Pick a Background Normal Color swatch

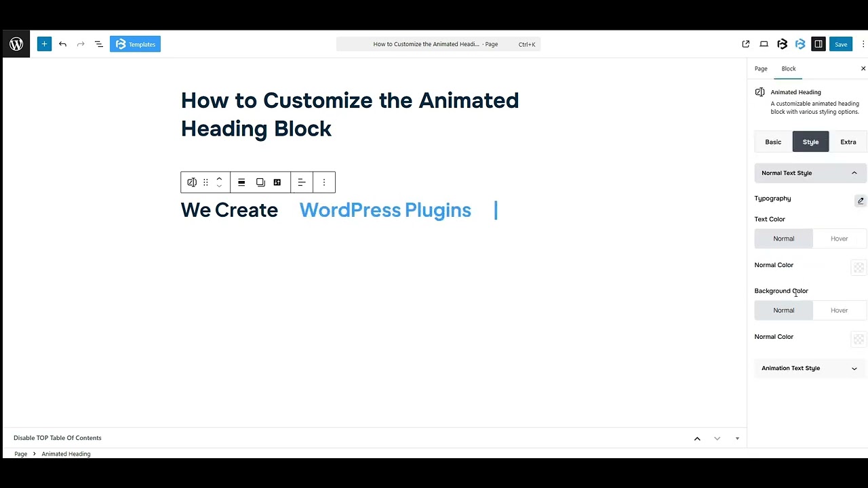point(859,339)
